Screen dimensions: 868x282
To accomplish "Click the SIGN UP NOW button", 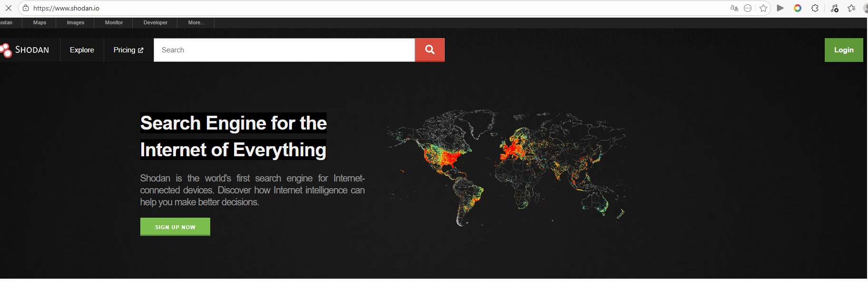I will click(x=175, y=227).
